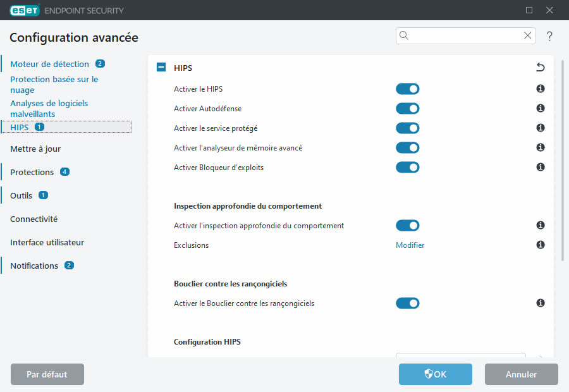
Task: Click the info icon beside Exclusions
Action: [540, 245]
